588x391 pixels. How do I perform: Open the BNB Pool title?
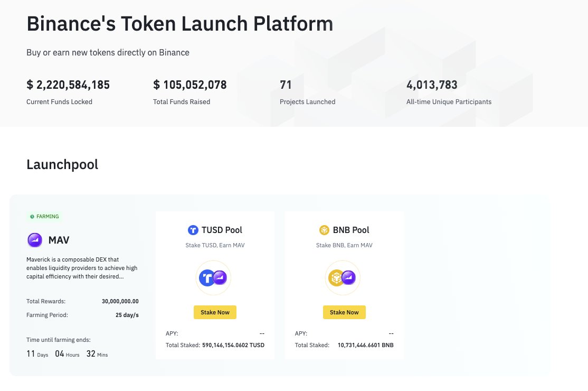pyautogui.click(x=351, y=230)
